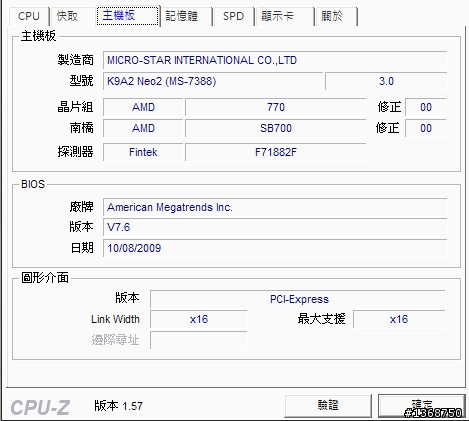469x421 pixels.
Task: Click the AMD chipset vendor field
Action: click(x=143, y=107)
